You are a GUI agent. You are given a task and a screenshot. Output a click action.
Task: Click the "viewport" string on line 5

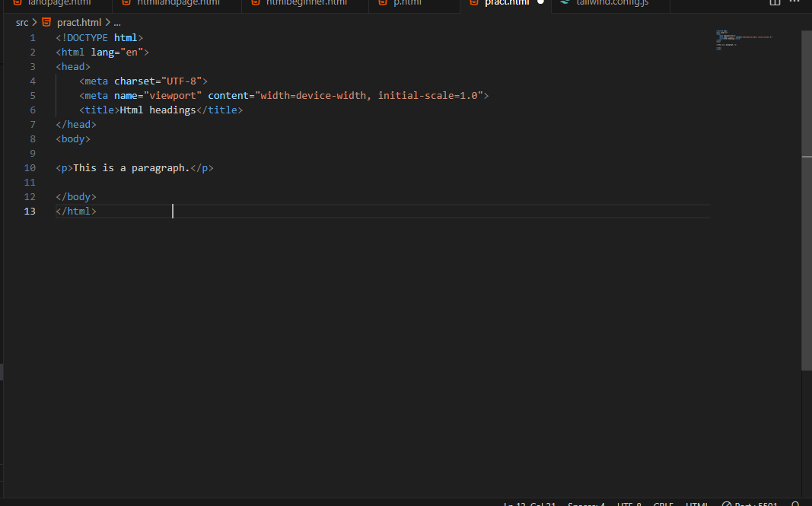tap(173, 96)
